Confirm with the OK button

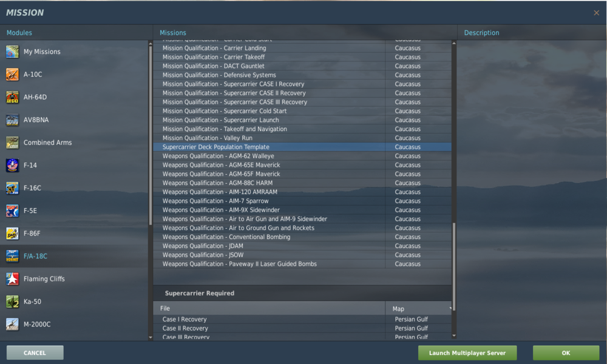pos(566,353)
